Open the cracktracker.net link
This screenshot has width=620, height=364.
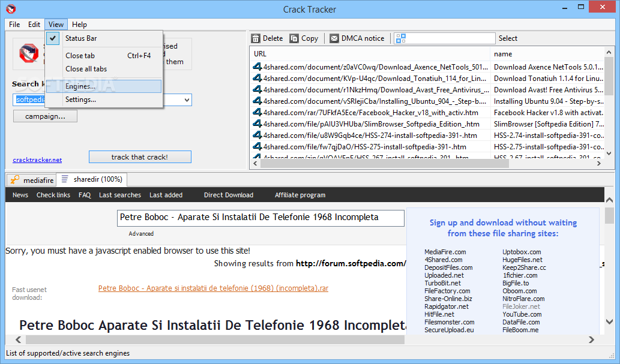37,160
